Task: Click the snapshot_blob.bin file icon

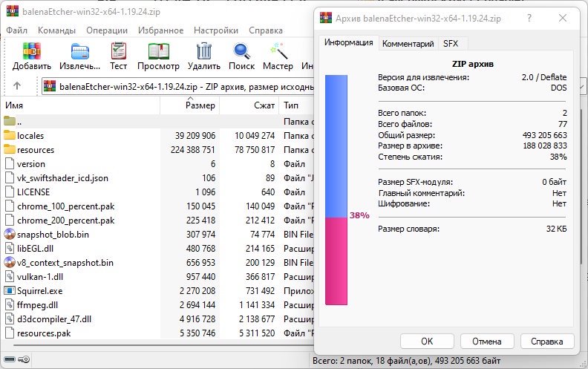Action: click(x=10, y=235)
